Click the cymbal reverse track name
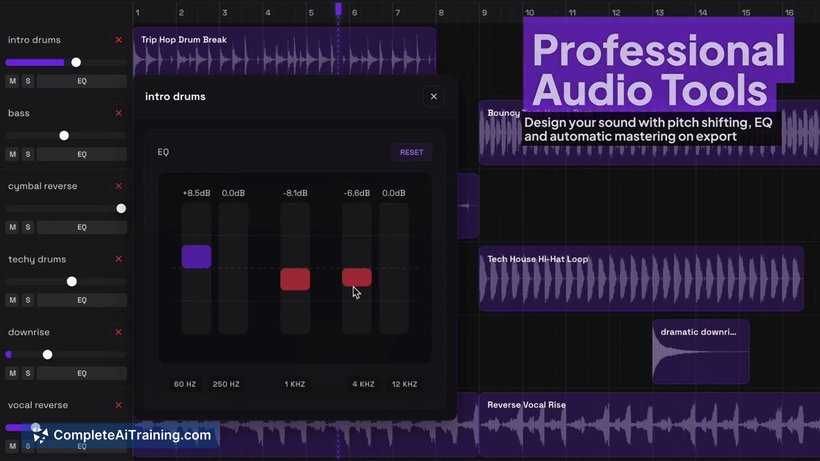Viewport: 820px width, 461px height. coord(42,186)
